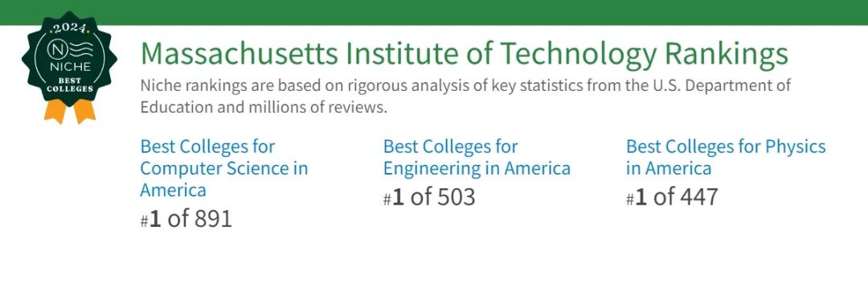
Task: Click the green header bar at top
Action: pyautogui.click(x=434, y=12)
